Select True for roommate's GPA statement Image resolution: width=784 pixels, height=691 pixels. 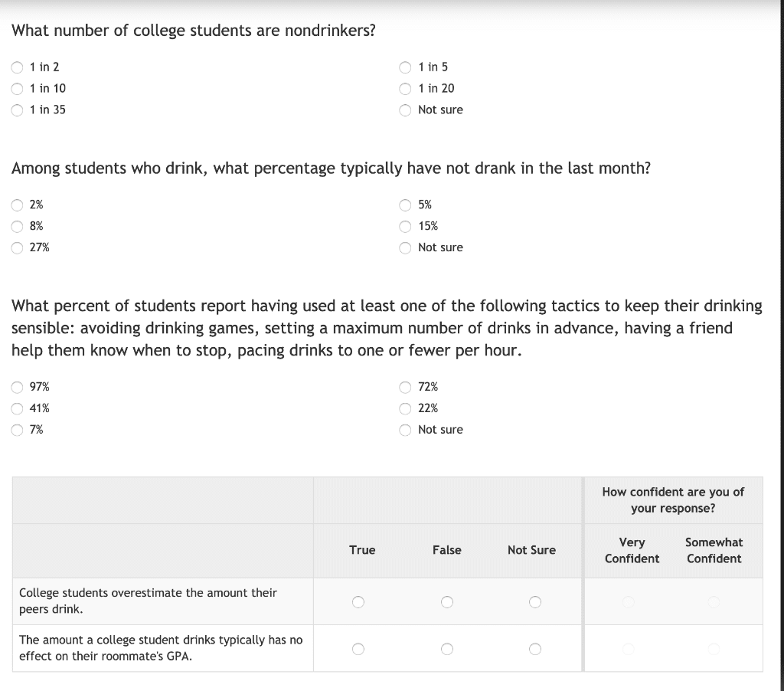[x=358, y=649]
